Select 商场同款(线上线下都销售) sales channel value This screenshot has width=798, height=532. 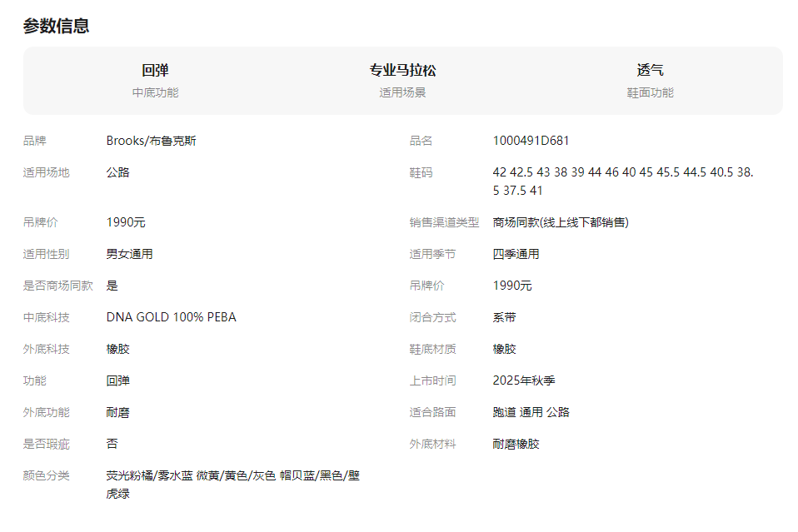point(561,222)
